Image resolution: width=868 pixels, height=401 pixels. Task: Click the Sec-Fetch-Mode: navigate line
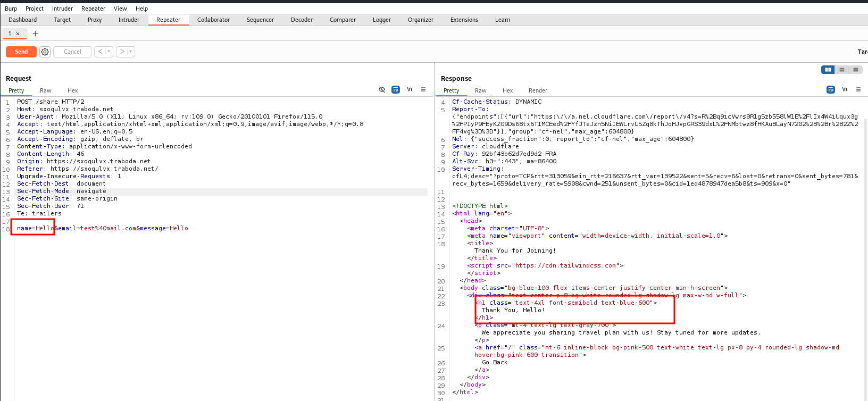tap(62, 191)
